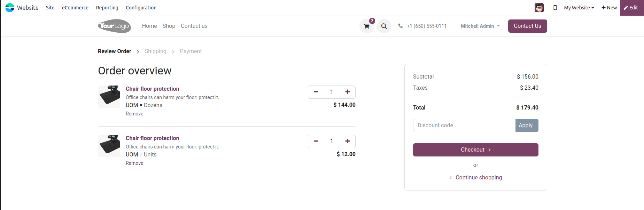Click the Odoo Website app icon
Screen dimensions: 644x210
point(10,8)
